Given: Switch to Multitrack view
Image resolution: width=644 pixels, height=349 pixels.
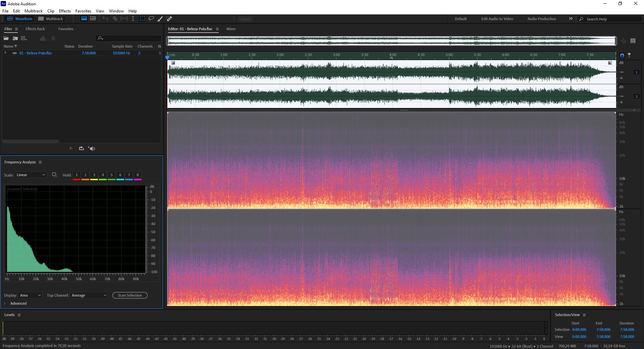Looking at the screenshot, I should pos(51,19).
